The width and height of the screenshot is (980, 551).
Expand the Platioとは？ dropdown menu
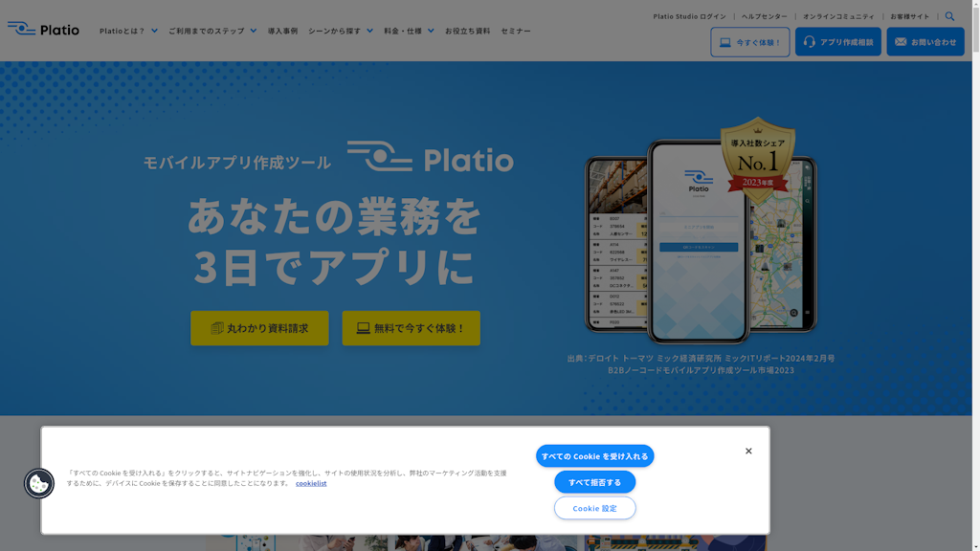tap(128, 31)
